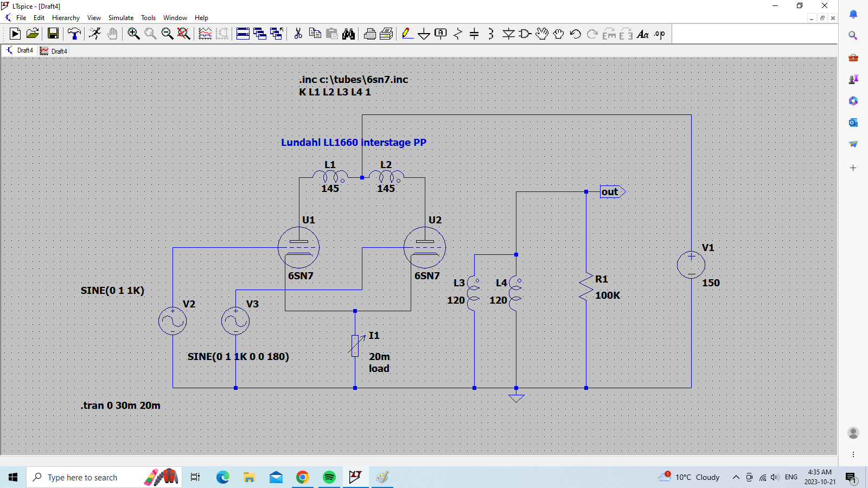Screen dimensions: 868x488
Task: Click the I1 current load symbol
Action: click(356, 345)
